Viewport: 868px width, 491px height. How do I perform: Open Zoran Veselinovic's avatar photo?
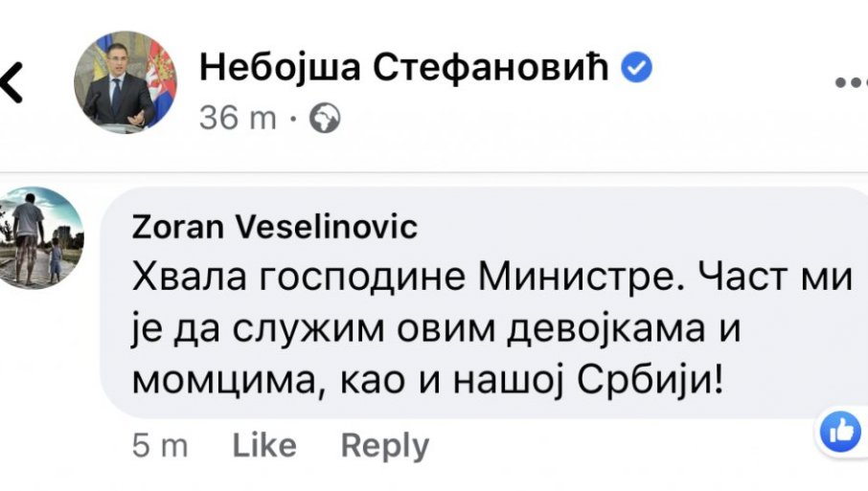click(40, 236)
